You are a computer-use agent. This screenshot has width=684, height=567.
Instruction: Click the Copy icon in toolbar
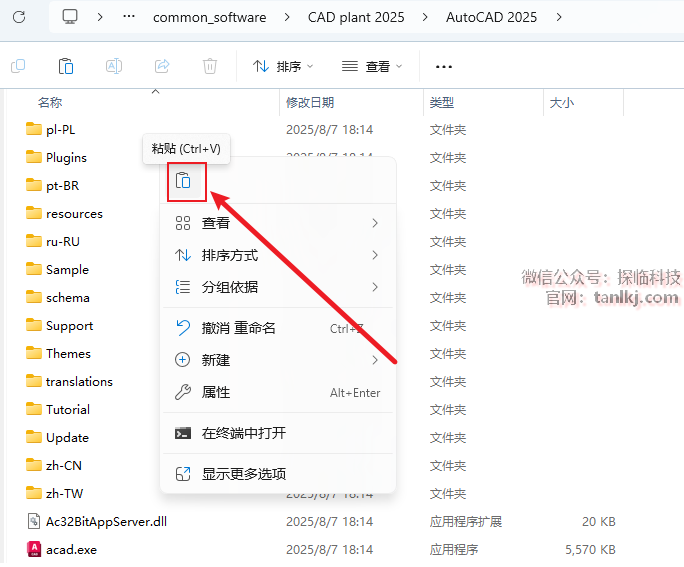pos(18,66)
